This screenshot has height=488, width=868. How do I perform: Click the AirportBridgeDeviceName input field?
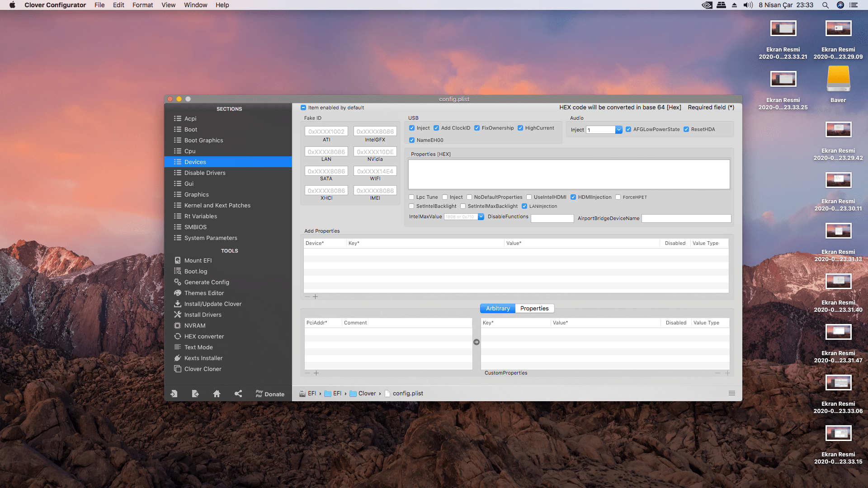coord(686,219)
